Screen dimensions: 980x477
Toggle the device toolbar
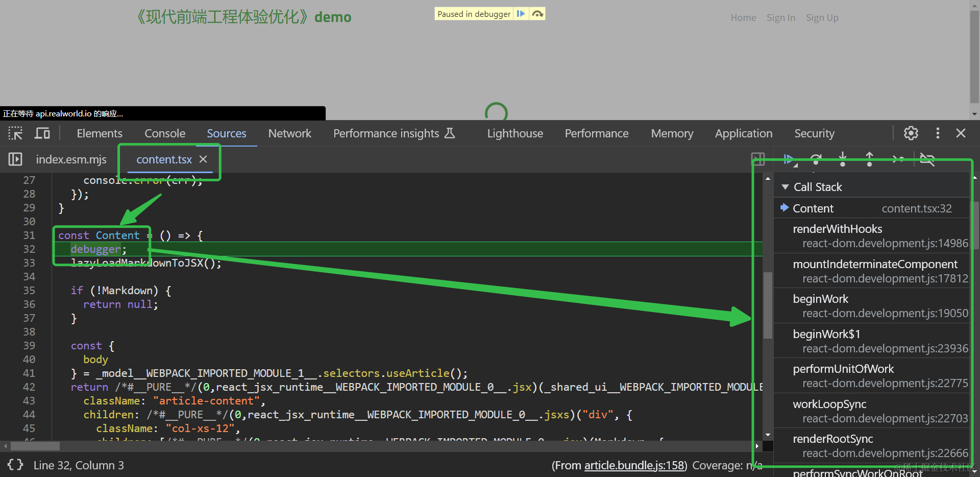[42, 133]
